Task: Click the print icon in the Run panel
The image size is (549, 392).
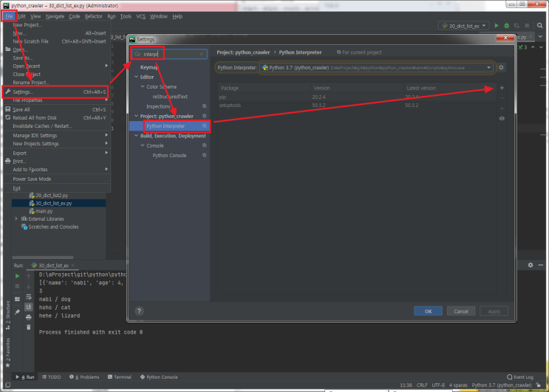Action: (x=29, y=317)
